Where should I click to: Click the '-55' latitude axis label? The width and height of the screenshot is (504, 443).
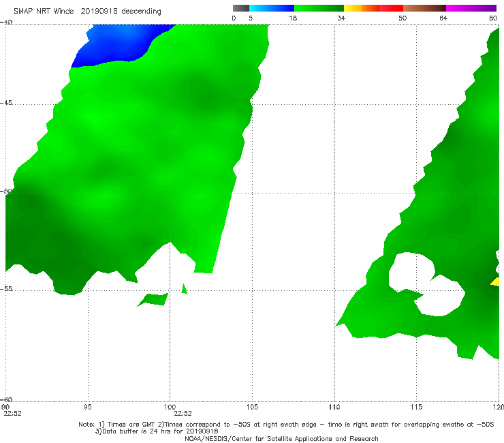[x=6, y=288]
